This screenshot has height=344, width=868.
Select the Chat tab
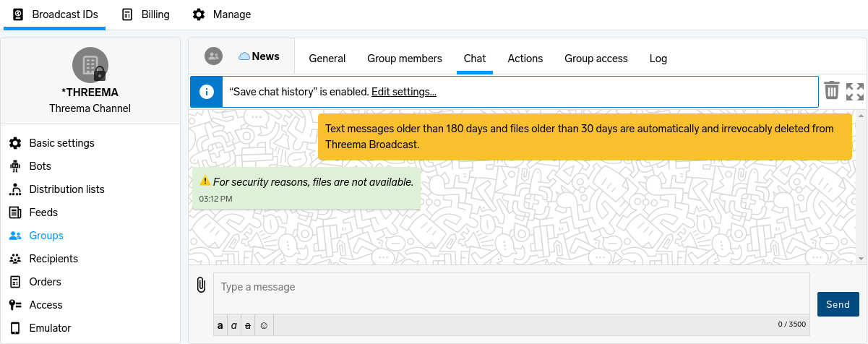475,59
